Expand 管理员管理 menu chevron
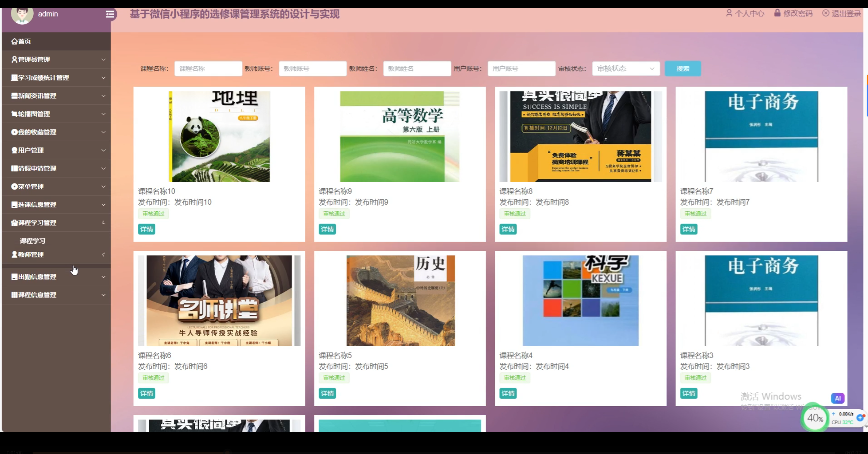 [x=103, y=60]
